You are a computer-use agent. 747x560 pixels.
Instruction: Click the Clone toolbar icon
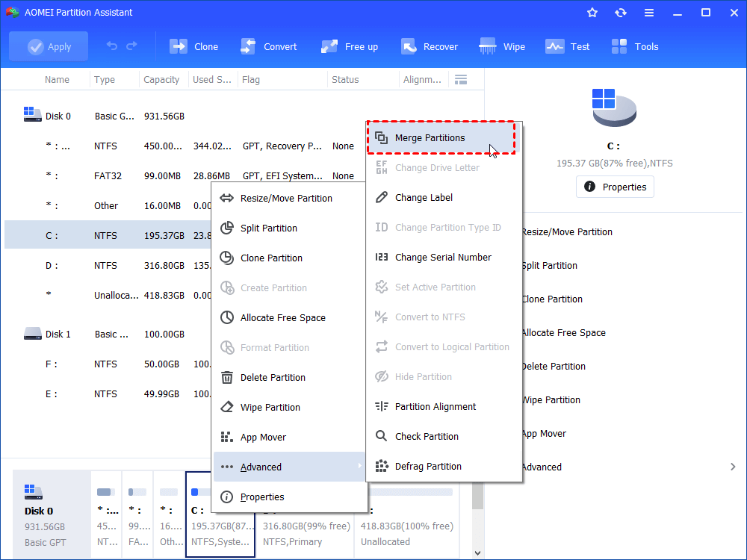tap(193, 46)
